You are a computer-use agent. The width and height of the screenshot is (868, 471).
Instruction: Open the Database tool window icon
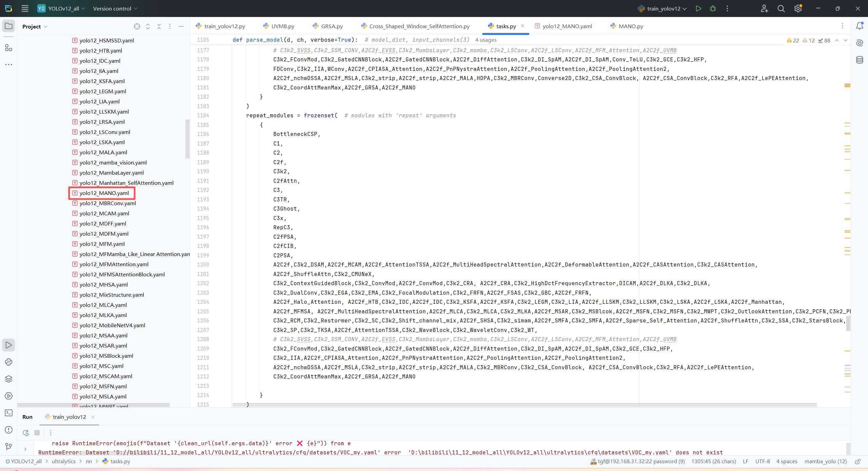860,60
